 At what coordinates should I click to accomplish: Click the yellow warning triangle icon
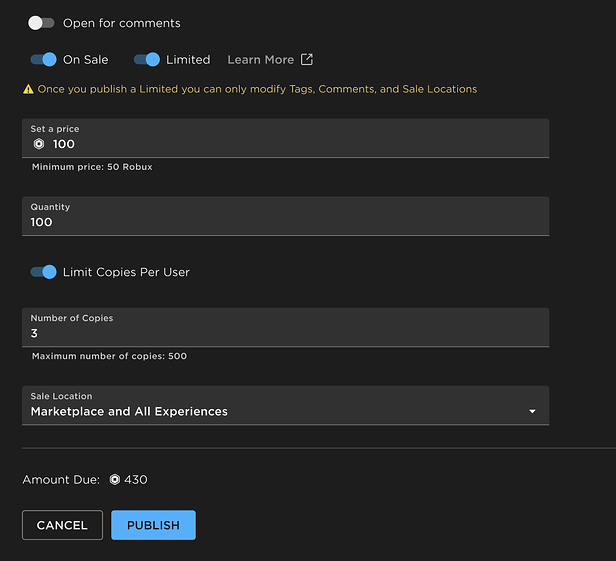coord(28,89)
